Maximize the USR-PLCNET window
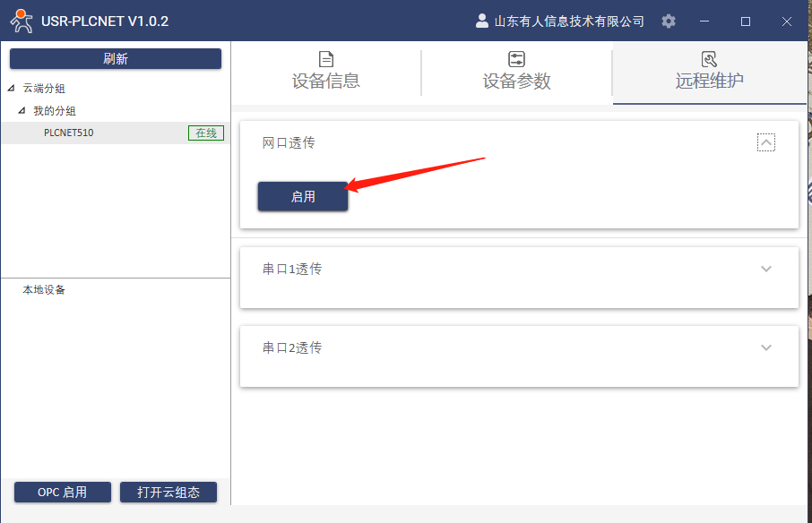This screenshot has height=523, width=812. 746,21
